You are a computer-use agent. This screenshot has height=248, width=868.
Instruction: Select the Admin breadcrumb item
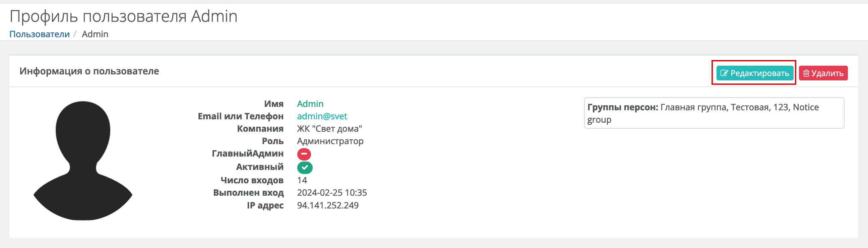95,34
